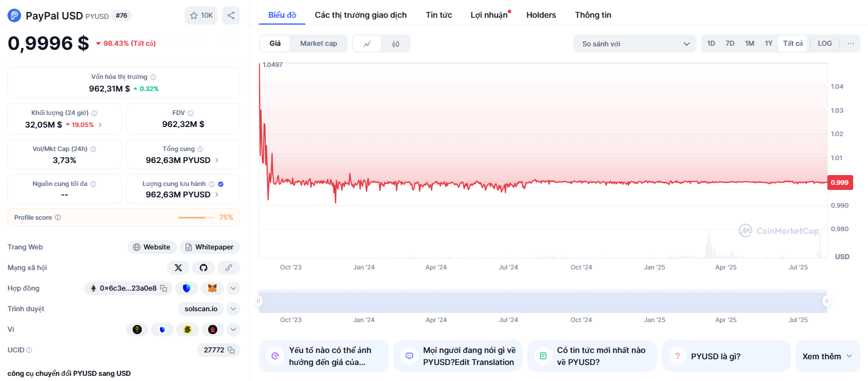Toggle LOG scale on the chart
868x381 pixels.
pyautogui.click(x=825, y=43)
